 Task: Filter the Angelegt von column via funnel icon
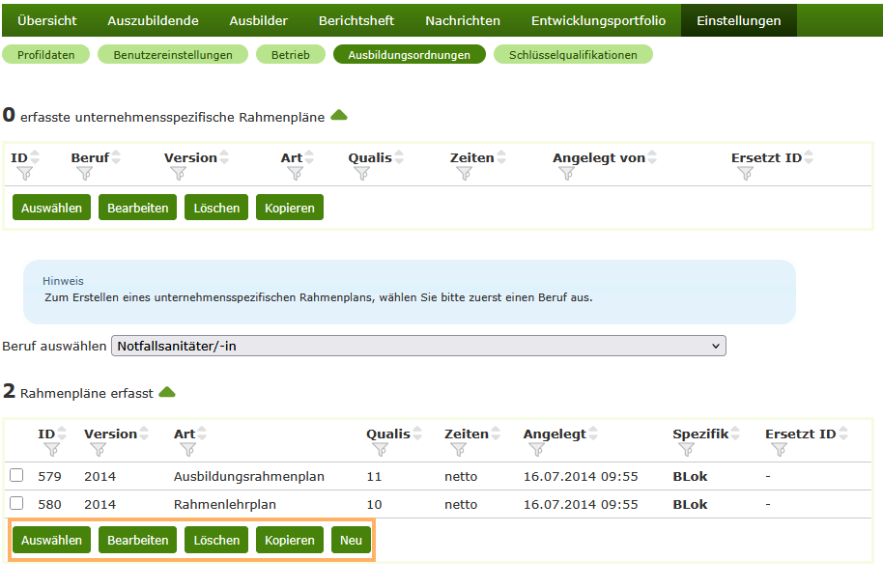pyautogui.click(x=565, y=172)
